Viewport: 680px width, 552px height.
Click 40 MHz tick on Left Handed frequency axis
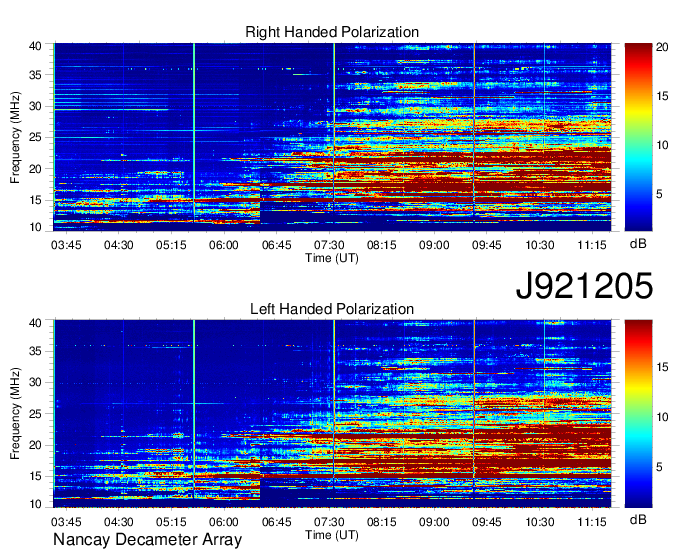pos(35,323)
